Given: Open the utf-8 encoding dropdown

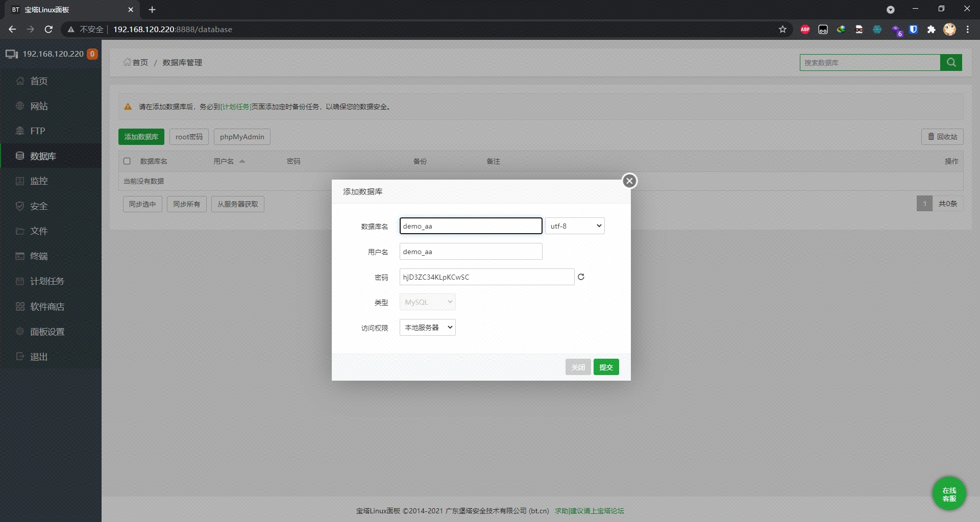Looking at the screenshot, I should click(x=575, y=226).
